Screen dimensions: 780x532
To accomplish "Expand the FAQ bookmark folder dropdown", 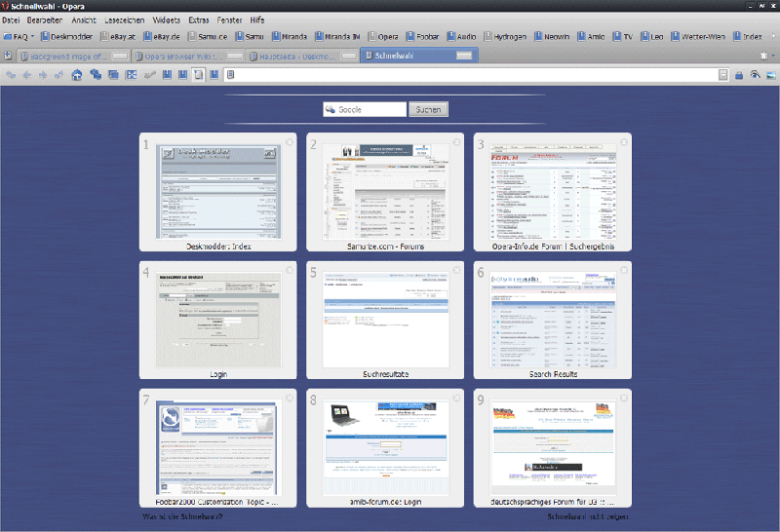I will [33, 36].
